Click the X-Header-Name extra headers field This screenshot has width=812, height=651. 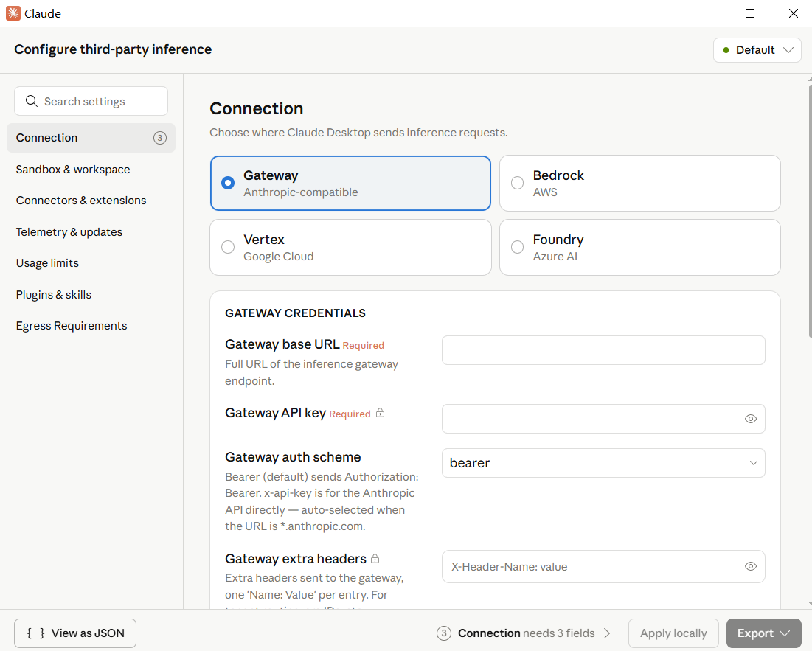point(603,567)
